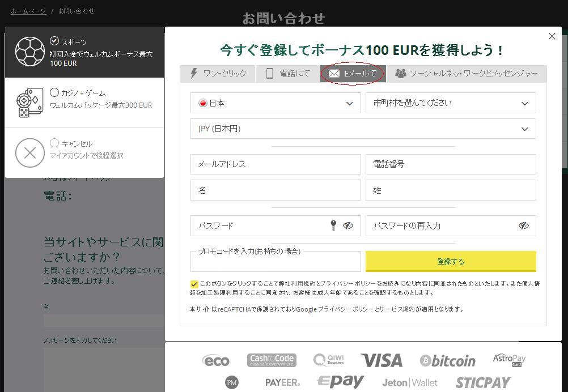Click the パスワードの再入力 input field

451,226
